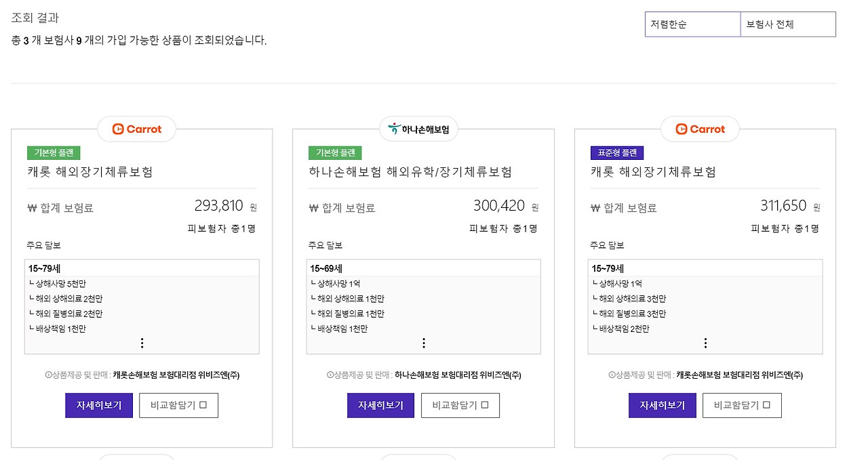Click the Hana Sonhae insurance logo
868x460 pixels.
pyautogui.click(x=418, y=128)
